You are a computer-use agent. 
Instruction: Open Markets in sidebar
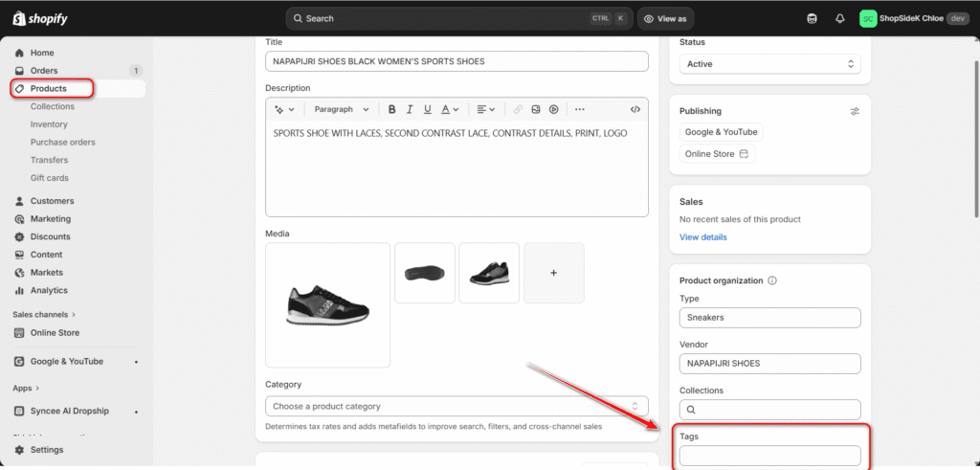click(47, 273)
